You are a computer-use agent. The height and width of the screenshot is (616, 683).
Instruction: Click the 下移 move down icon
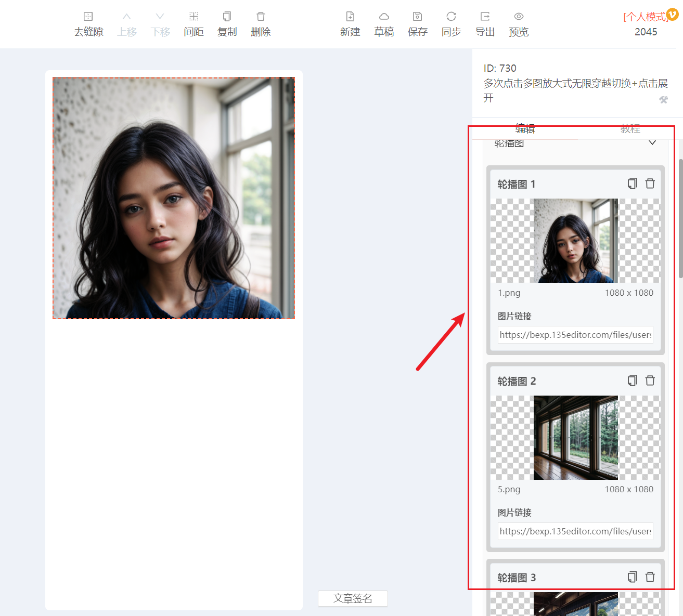click(x=160, y=17)
